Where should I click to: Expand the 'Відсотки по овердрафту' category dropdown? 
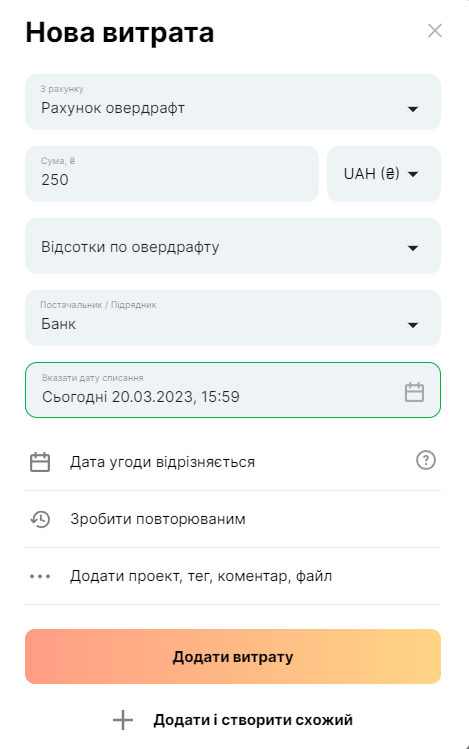pos(233,246)
